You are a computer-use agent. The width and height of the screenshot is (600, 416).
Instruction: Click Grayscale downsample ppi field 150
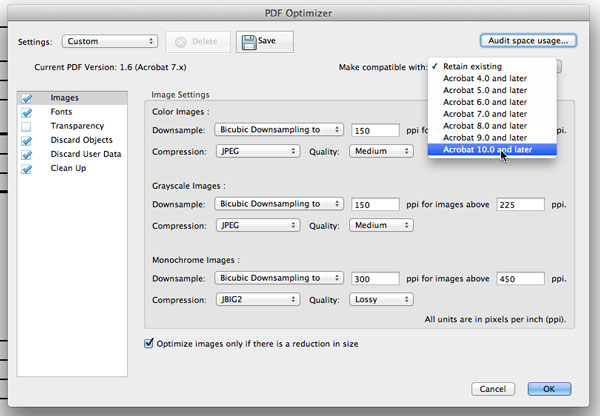(375, 205)
